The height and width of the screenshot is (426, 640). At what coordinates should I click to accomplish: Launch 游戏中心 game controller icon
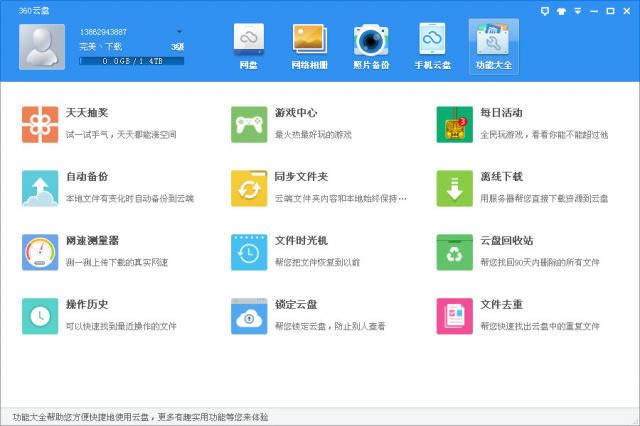(x=249, y=124)
